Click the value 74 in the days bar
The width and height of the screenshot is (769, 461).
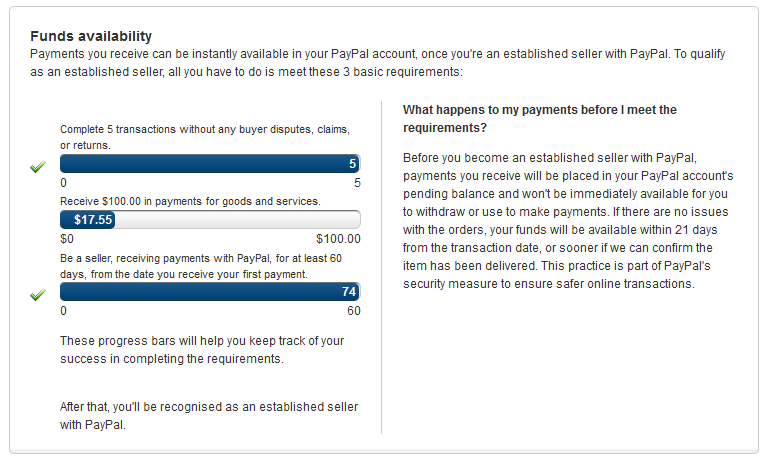349,292
